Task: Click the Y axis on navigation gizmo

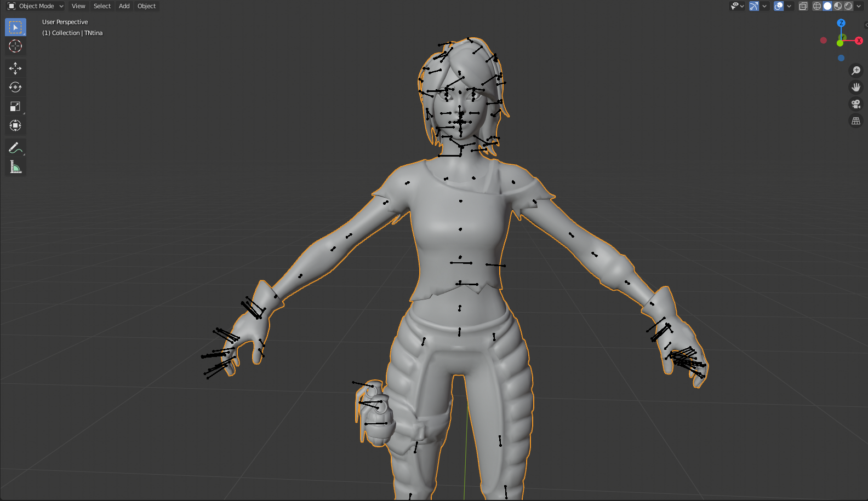Action: click(x=843, y=38)
